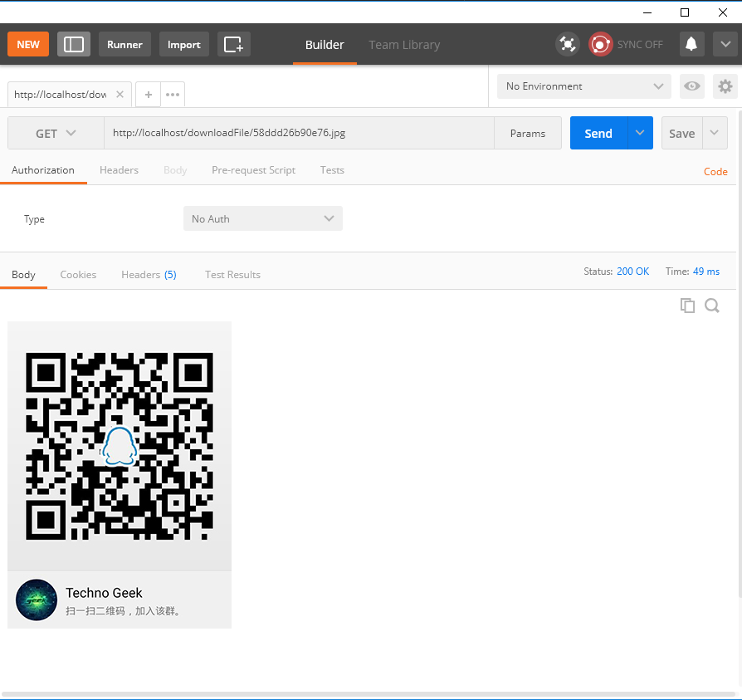
Task: Minimize the Postman window
Action: [x=647, y=12]
